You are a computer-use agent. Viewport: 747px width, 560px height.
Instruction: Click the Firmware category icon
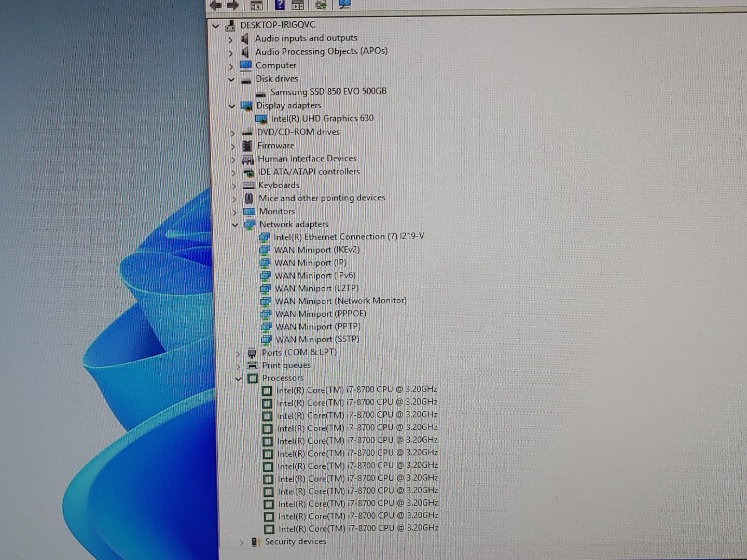(x=247, y=146)
